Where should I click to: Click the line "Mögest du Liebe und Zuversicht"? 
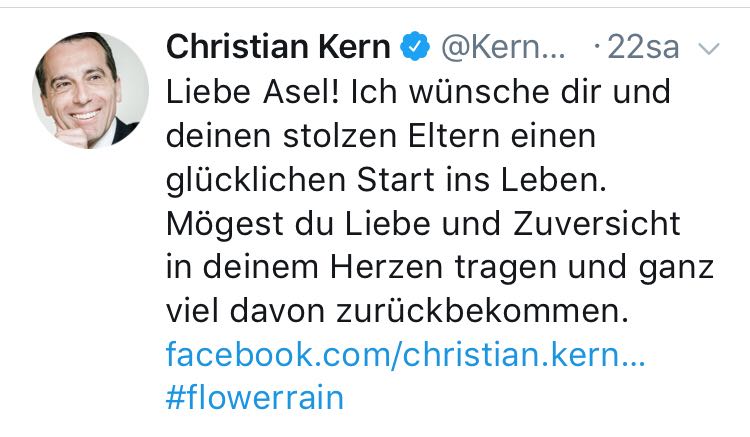click(x=422, y=224)
